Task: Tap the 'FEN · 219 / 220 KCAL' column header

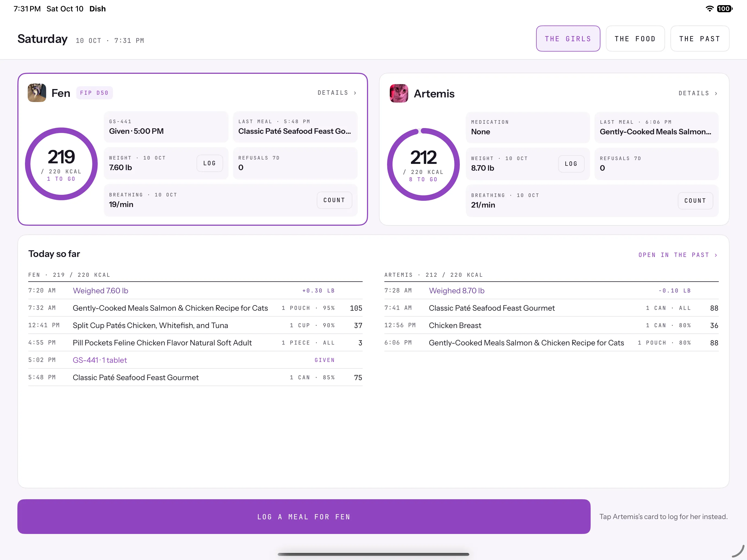Action: click(69, 275)
